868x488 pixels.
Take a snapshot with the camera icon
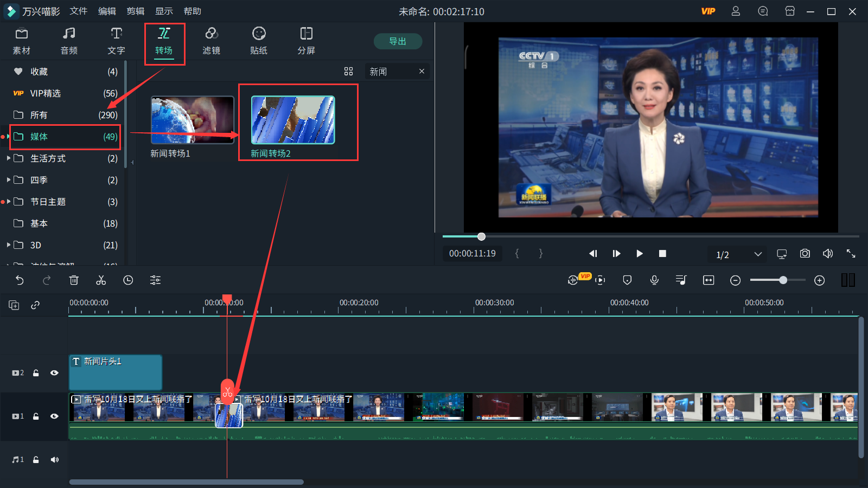point(805,253)
